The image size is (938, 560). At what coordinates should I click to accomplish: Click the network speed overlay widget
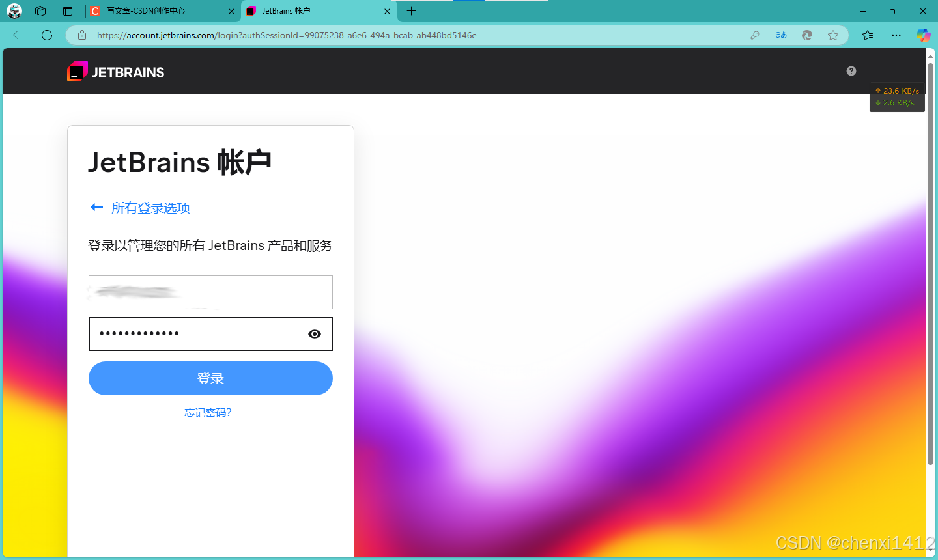coord(897,97)
